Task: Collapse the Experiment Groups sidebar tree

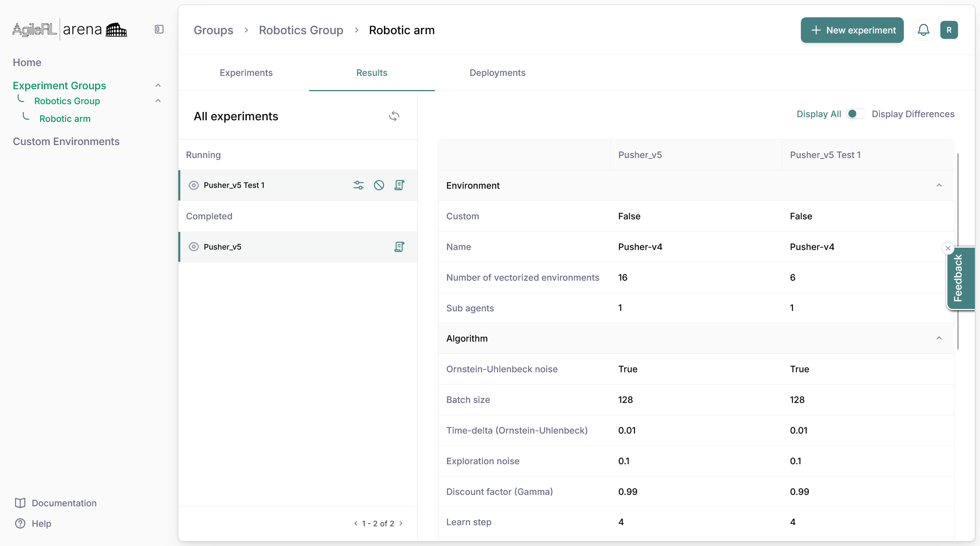Action: pos(158,86)
